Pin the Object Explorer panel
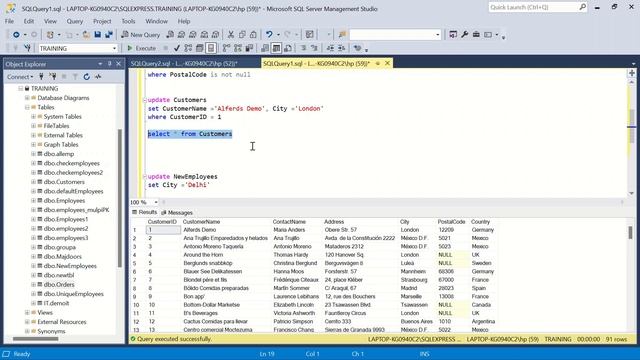The width and height of the screenshot is (640, 360). click(x=109, y=64)
